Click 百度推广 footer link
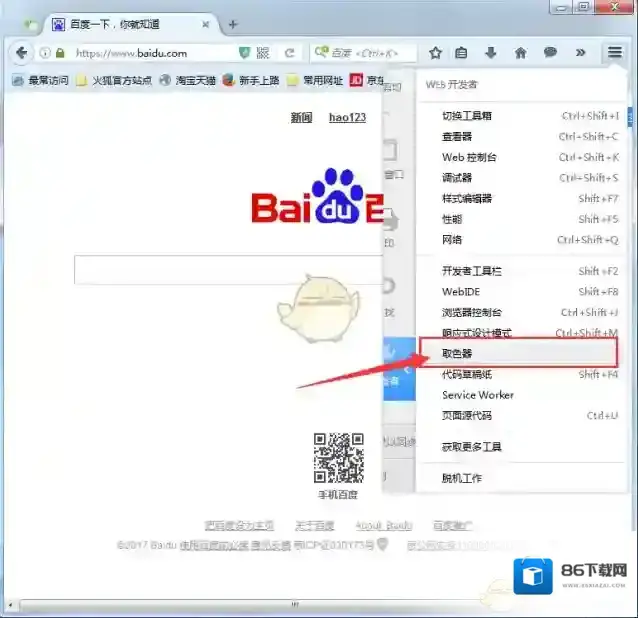638x618 pixels. click(452, 526)
